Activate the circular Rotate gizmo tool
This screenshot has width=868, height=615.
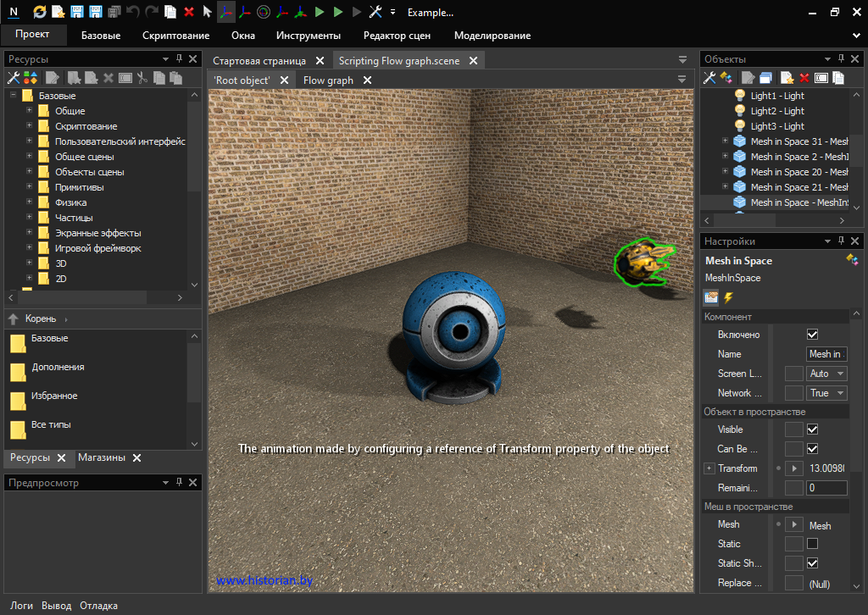[x=263, y=12]
